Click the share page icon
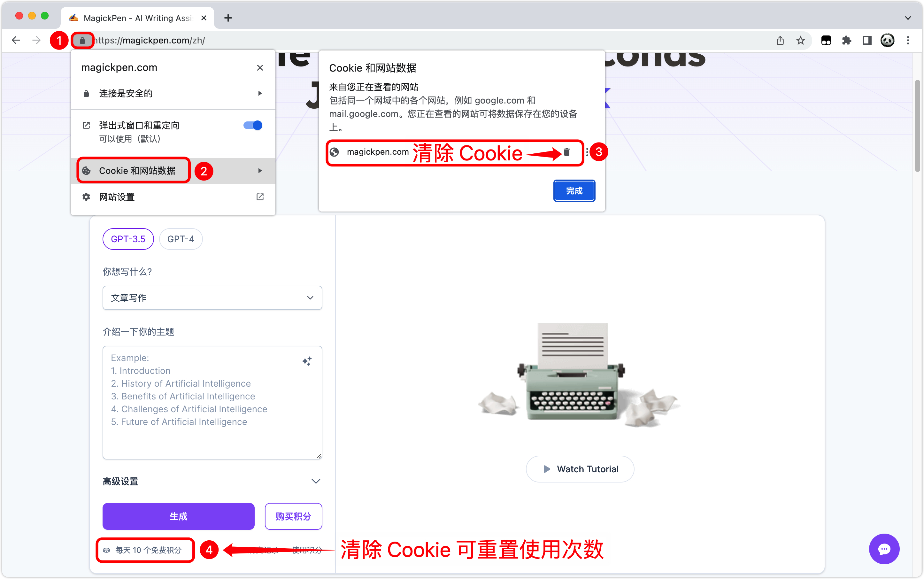 tap(780, 40)
